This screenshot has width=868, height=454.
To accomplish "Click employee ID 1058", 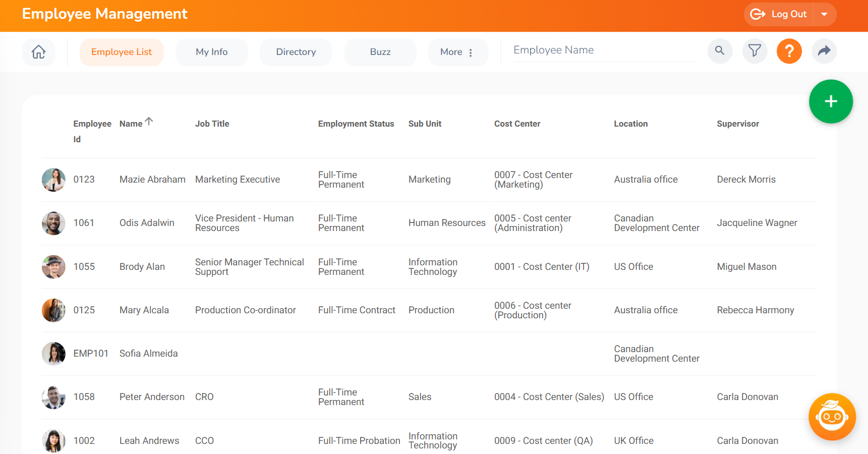I will pyautogui.click(x=84, y=397).
